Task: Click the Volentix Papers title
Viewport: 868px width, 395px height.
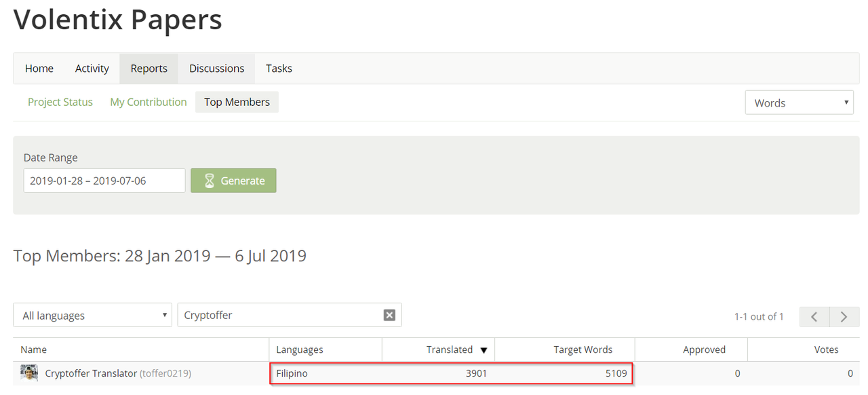Action: pos(118,20)
